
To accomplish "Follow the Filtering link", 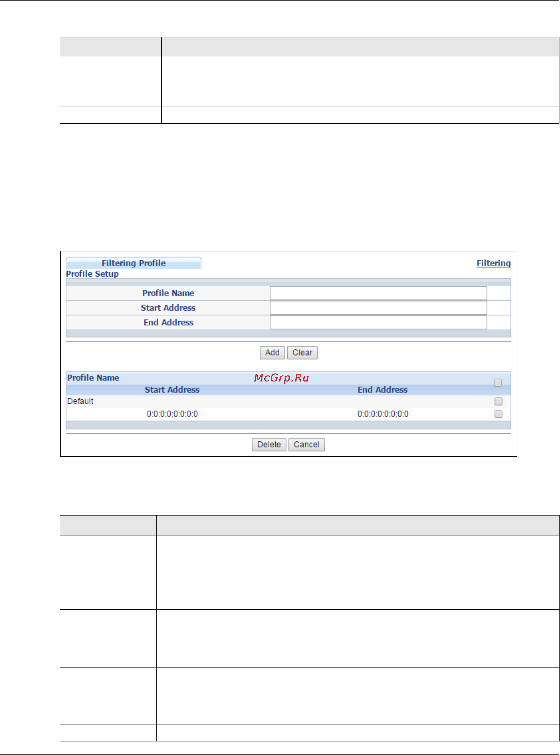I will coord(493,263).
